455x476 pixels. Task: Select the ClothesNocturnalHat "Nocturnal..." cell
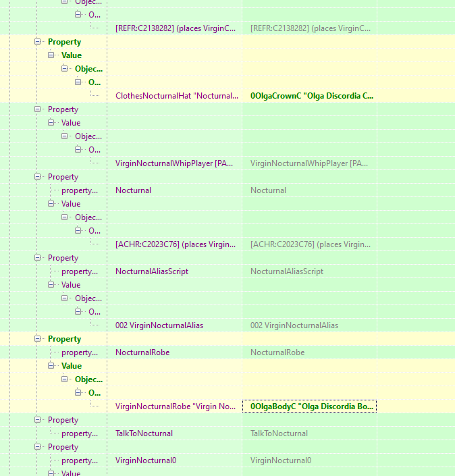coord(175,96)
